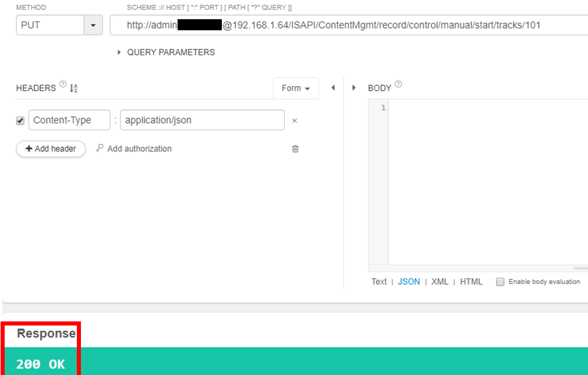Viewport: 588px width, 375px height.
Task: Collapse headers panel with left arrow
Action: (x=333, y=88)
